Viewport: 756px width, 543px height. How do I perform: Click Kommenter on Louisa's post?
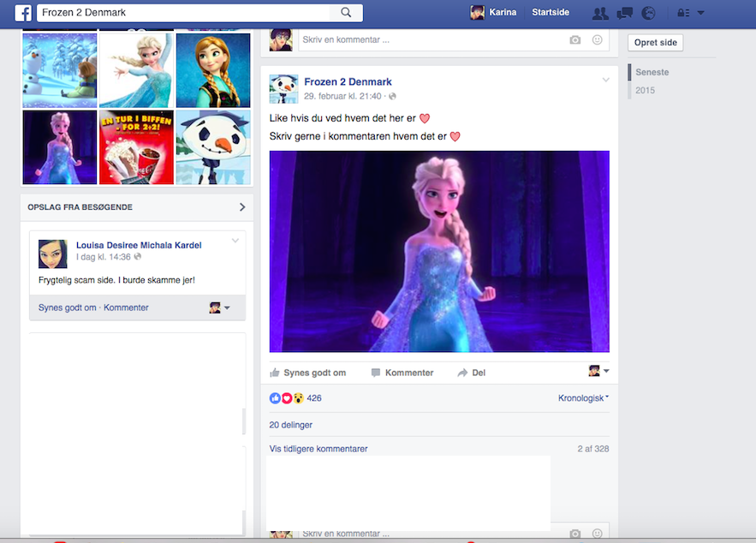point(126,307)
